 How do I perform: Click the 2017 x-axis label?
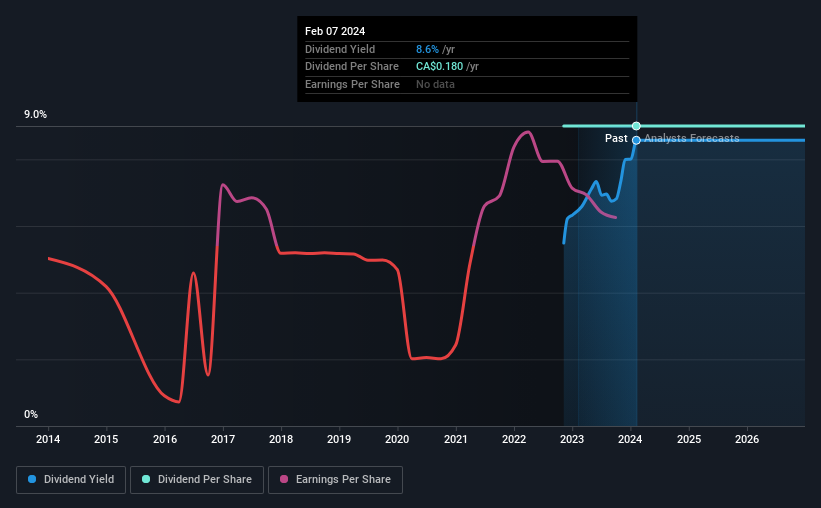pyautogui.click(x=223, y=439)
